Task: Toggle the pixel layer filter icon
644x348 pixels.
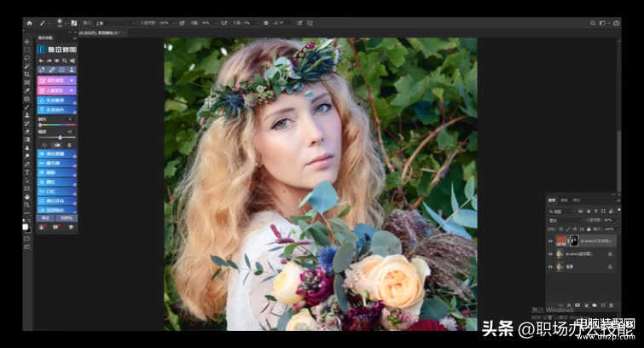Action: point(581,212)
